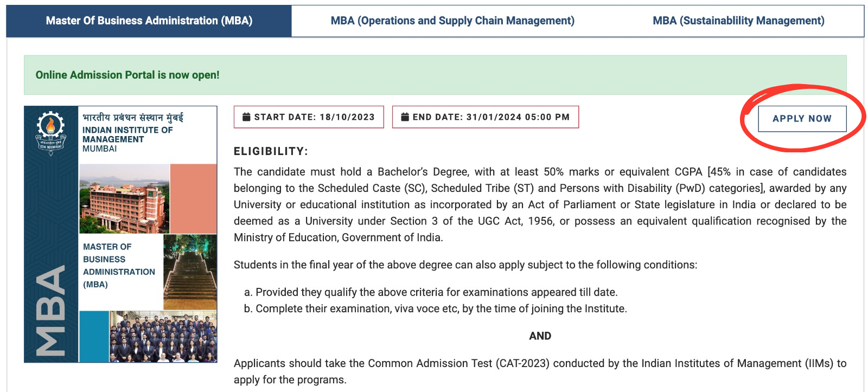Click the END DATE: 31/01/2024 badge

[x=486, y=117]
